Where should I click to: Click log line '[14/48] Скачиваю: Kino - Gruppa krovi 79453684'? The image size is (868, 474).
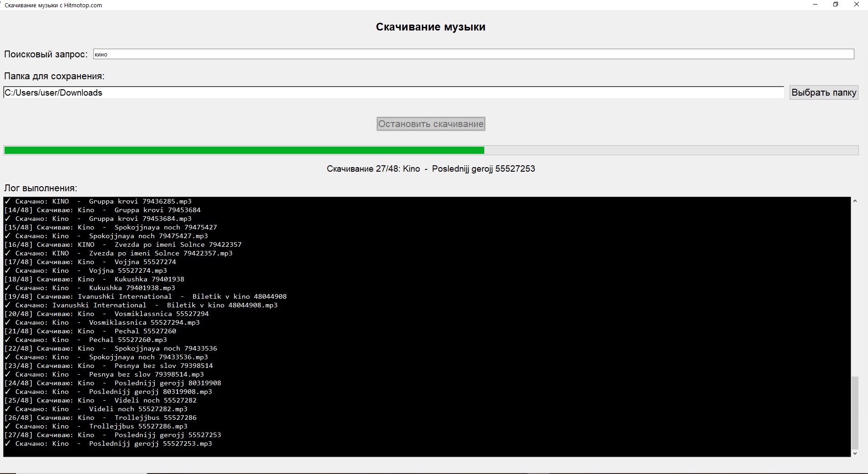click(x=102, y=210)
